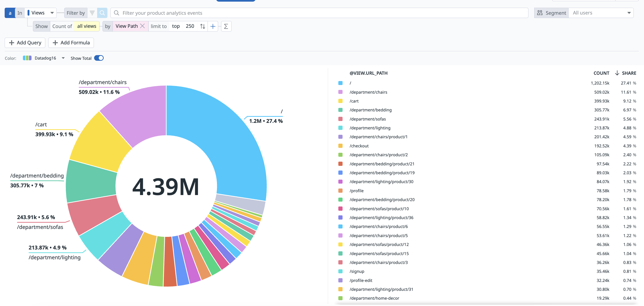Open the All users segment dropdown
644x306 pixels.
601,13
